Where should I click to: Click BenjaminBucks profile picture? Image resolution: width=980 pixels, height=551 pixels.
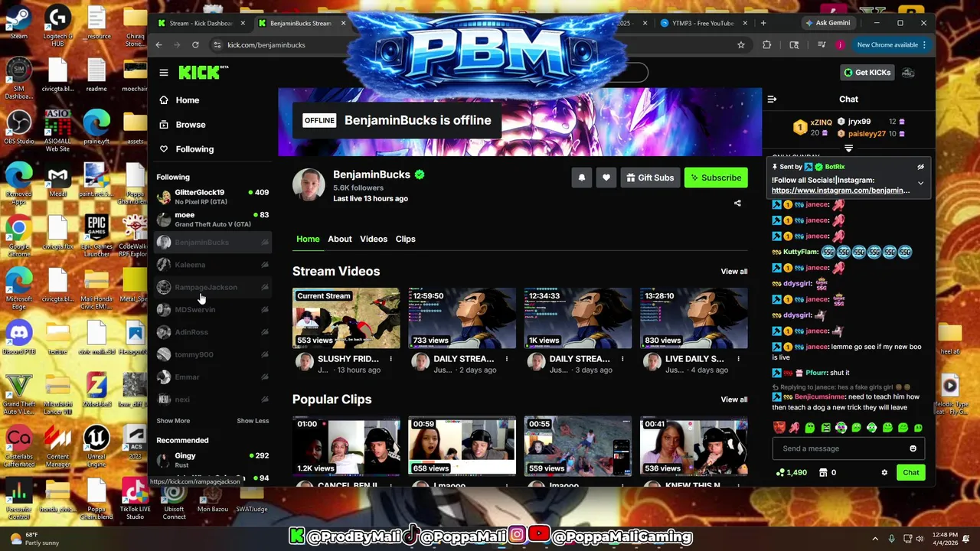tap(309, 184)
